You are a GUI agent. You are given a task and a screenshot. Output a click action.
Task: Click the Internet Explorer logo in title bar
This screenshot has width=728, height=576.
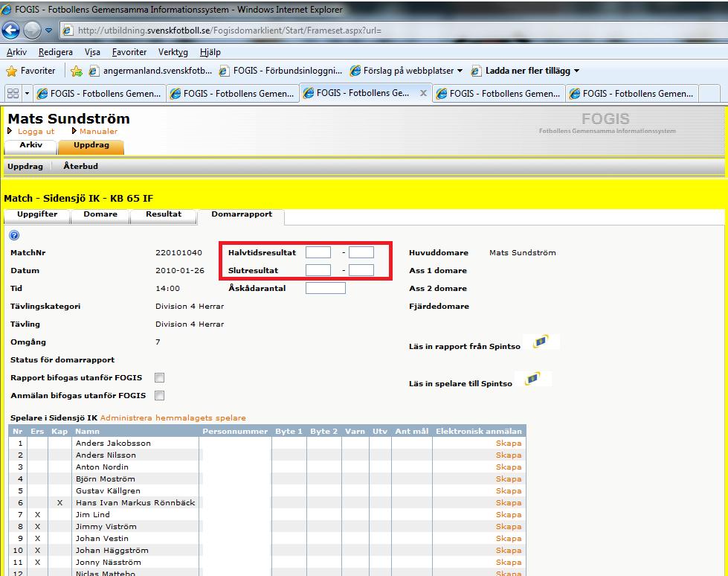[x=7, y=9]
